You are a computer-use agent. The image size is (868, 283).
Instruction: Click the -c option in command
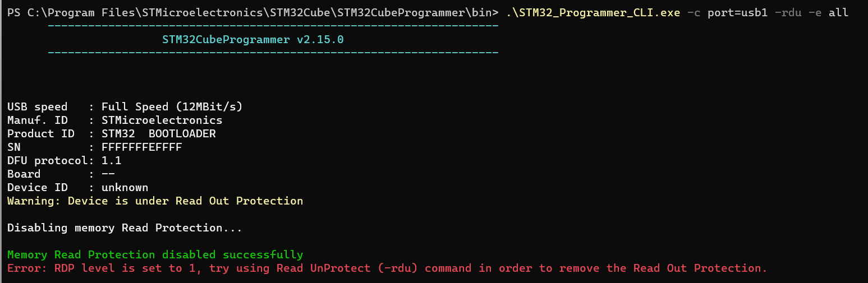(x=694, y=12)
